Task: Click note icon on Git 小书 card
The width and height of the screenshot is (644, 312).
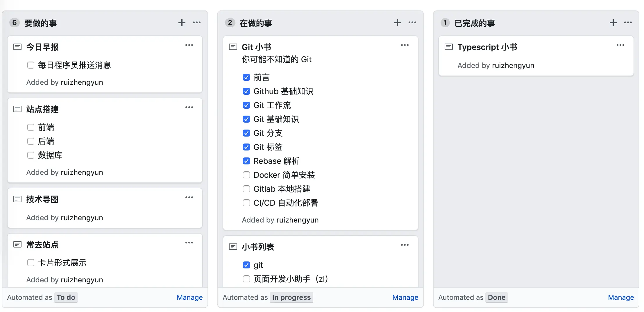Action: click(233, 47)
